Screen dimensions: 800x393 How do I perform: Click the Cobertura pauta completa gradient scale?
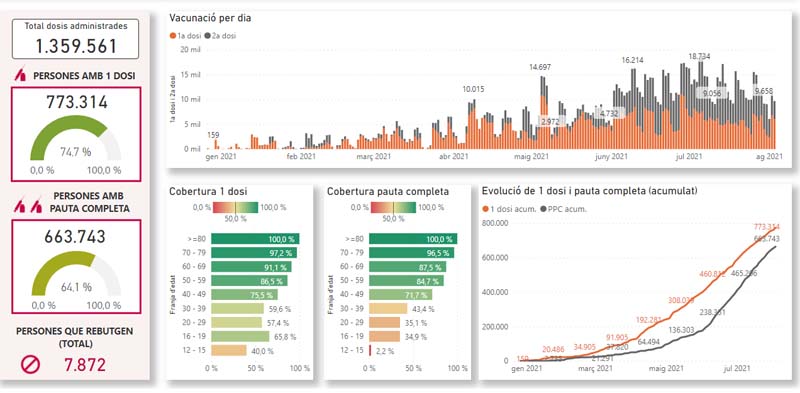coord(393,208)
